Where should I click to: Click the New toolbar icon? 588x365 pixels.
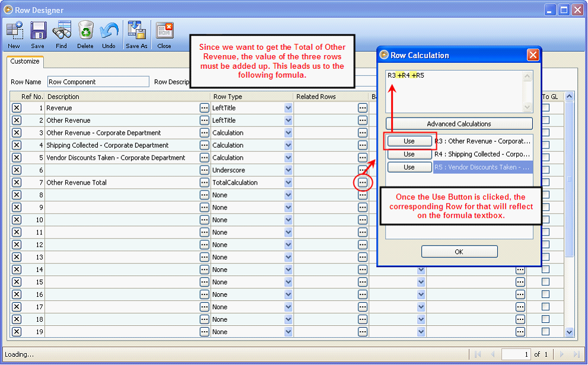coord(14,35)
